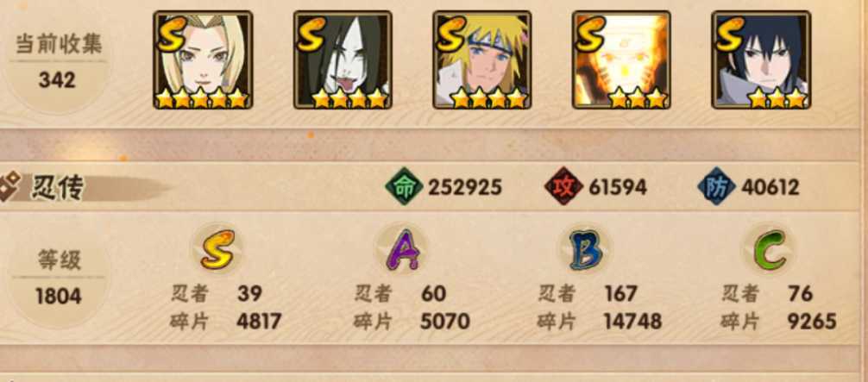The image size is (868, 382).
Task: Select the Sasuke ninja portrait
Action: point(761,59)
